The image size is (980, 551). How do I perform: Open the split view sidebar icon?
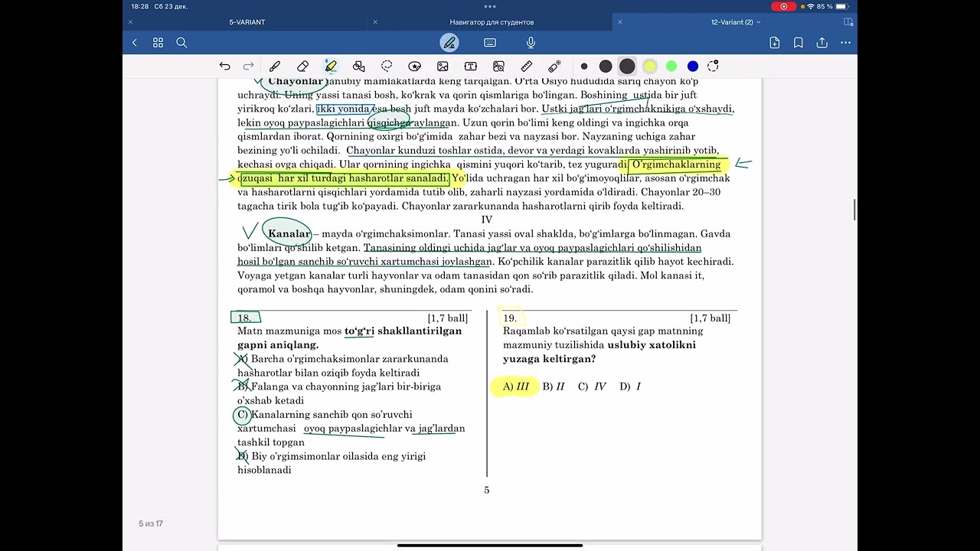[848, 22]
